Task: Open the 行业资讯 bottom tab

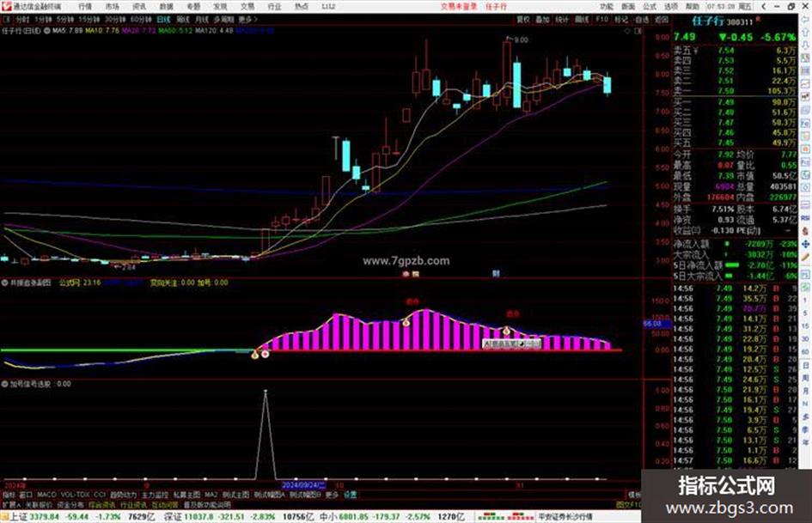Action: pyautogui.click(x=133, y=504)
